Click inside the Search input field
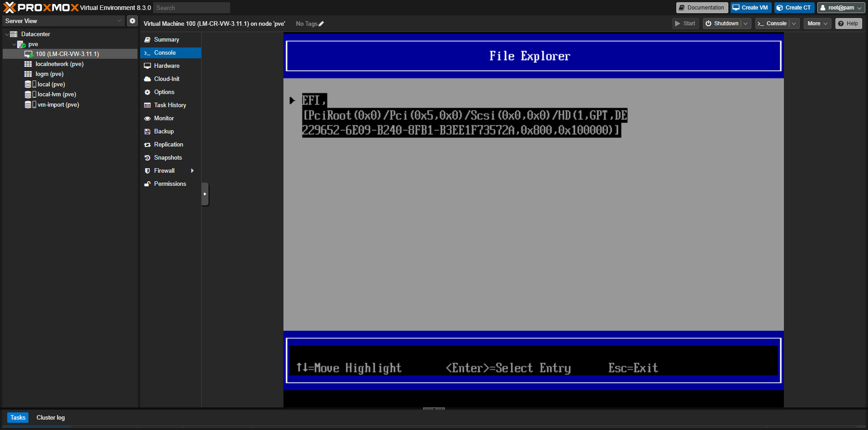 (191, 7)
